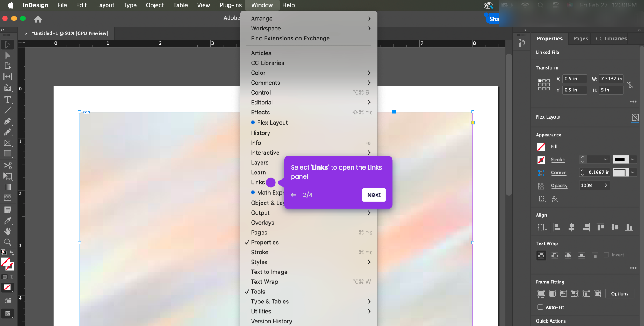Click the X position input field
This screenshot has height=326, width=644.
[x=574, y=79]
